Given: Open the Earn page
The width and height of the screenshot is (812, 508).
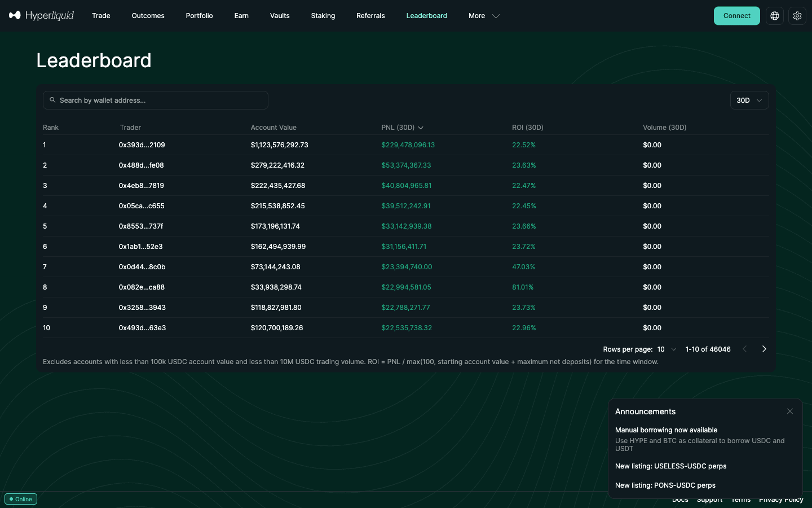Looking at the screenshot, I should (241, 16).
